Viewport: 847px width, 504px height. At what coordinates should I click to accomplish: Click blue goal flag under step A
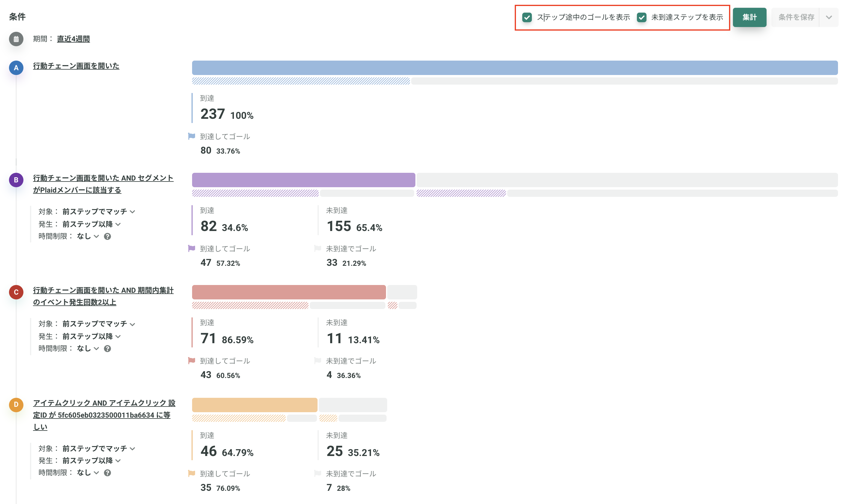[x=191, y=136]
